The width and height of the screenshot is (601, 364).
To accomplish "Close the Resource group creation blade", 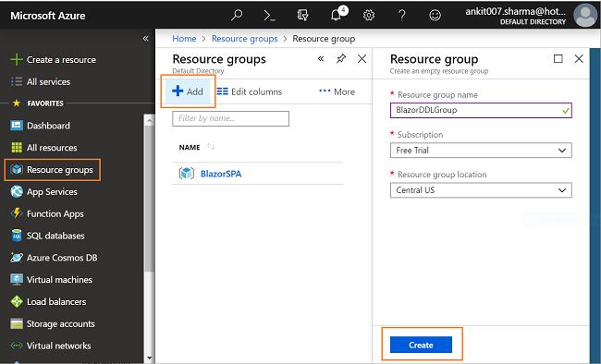I will (579, 58).
